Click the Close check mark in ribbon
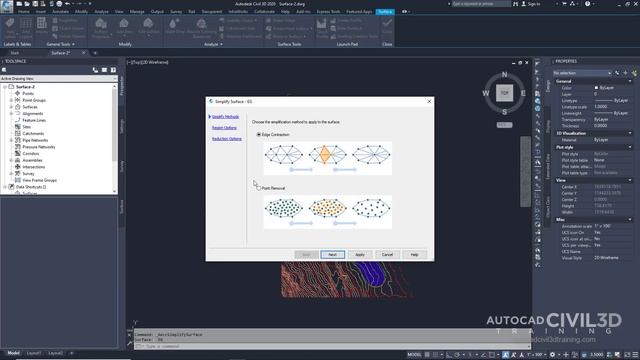Viewport: 640px width, 360px height. pyautogui.click(x=387, y=25)
